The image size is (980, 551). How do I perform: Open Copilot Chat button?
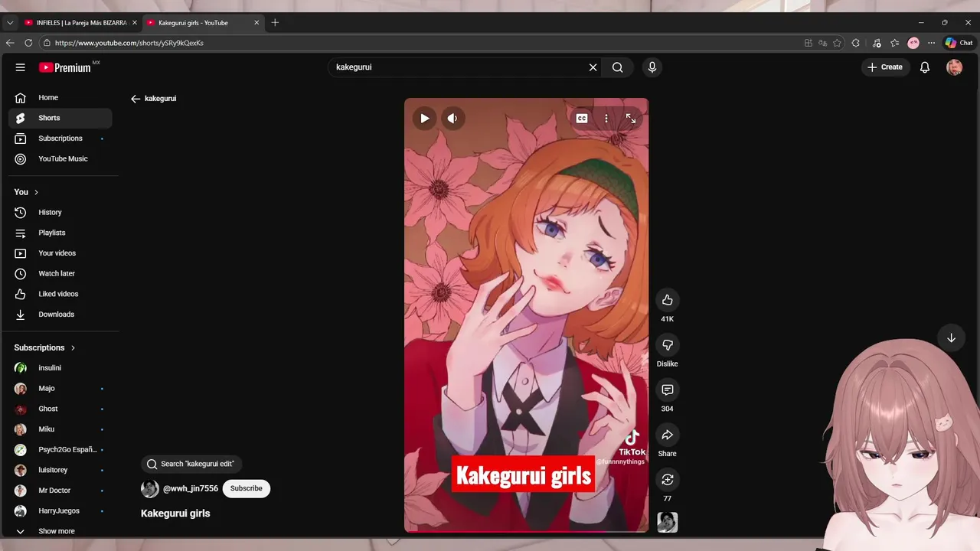point(959,43)
